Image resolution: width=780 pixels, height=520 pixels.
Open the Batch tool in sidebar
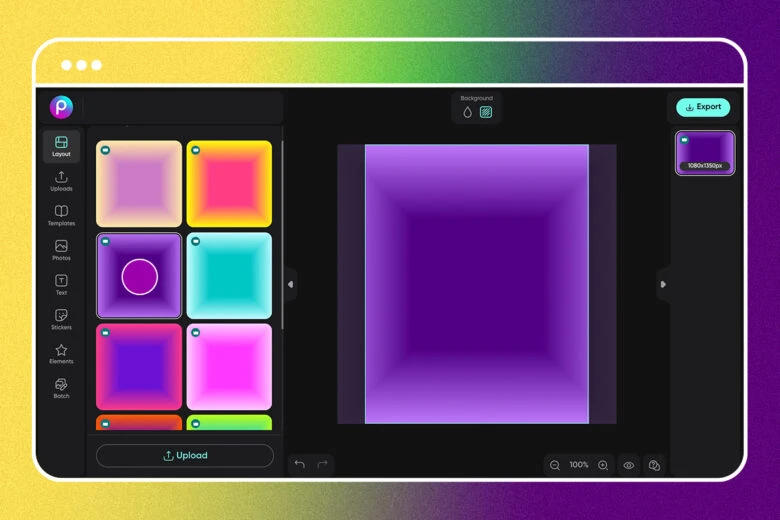(x=61, y=388)
